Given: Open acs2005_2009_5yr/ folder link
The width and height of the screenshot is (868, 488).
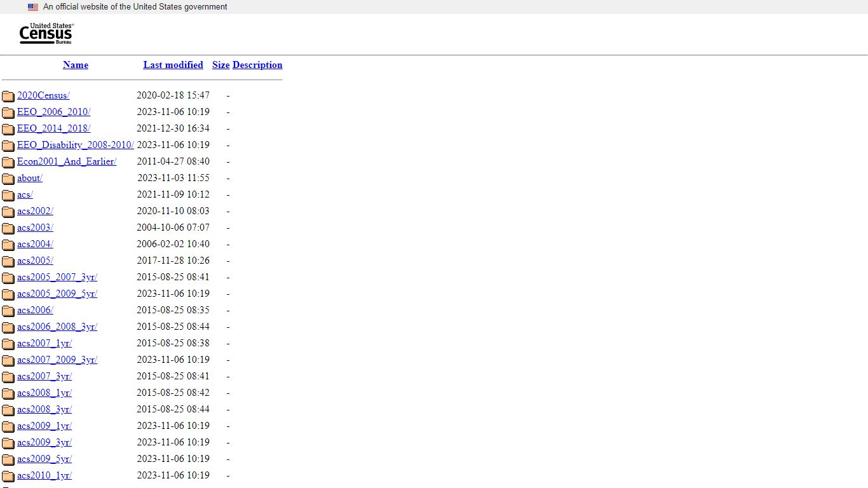Looking at the screenshot, I should tap(57, 294).
